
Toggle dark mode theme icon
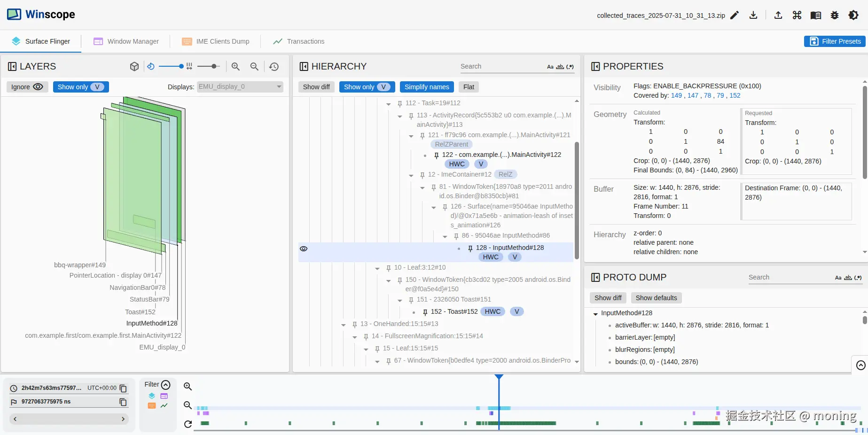coord(853,15)
